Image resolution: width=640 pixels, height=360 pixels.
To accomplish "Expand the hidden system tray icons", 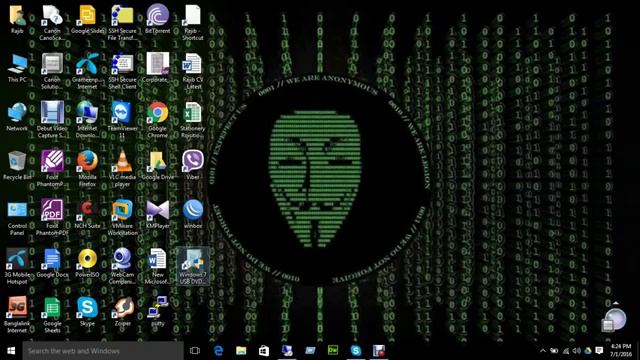I will (x=543, y=351).
